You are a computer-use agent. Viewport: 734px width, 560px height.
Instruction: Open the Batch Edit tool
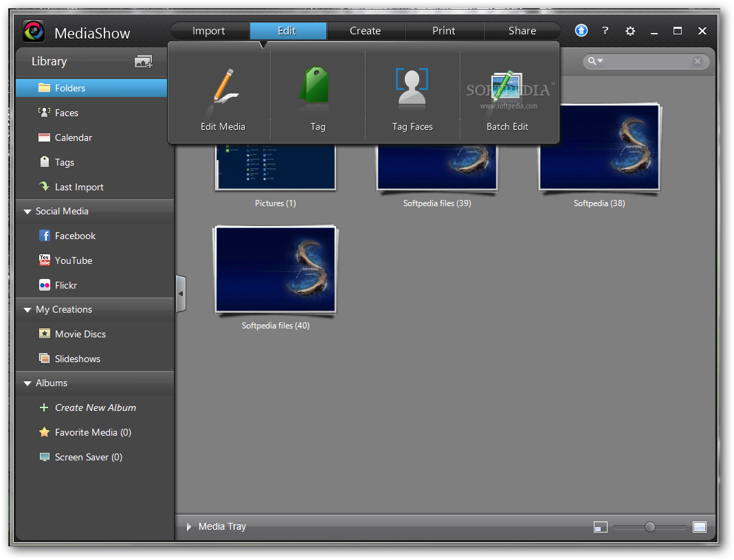(507, 98)
